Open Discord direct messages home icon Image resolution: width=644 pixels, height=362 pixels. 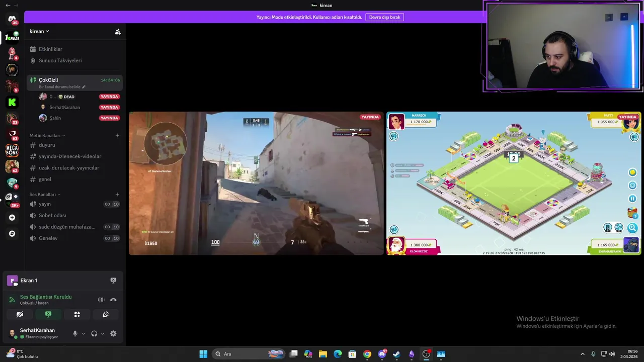pyautogui.click(x=12, y=19)
